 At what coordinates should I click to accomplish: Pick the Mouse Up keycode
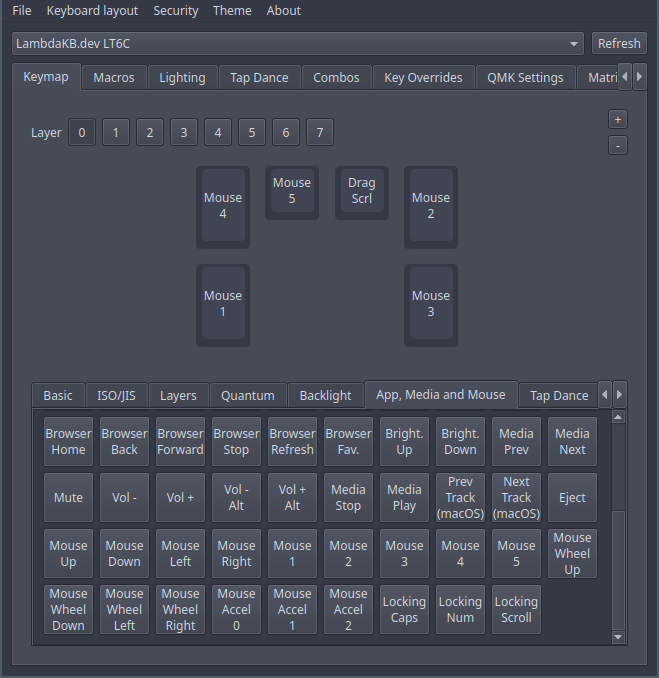68,553
